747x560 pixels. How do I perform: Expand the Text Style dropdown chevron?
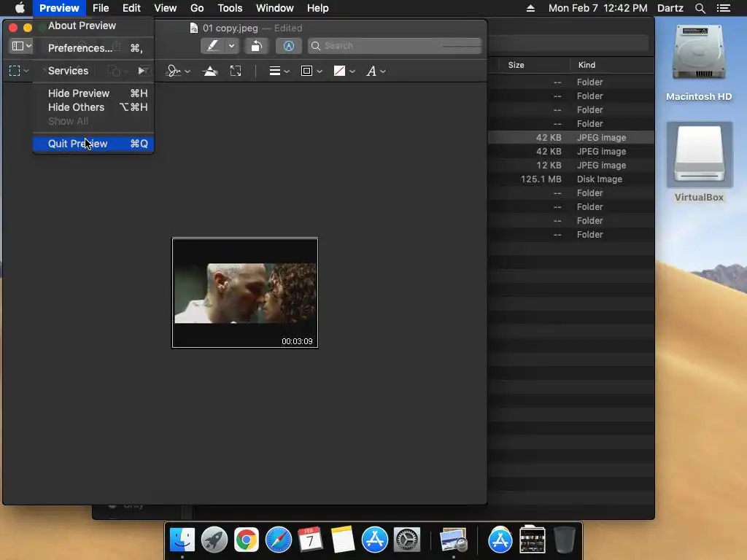click(x=383, y=71)
